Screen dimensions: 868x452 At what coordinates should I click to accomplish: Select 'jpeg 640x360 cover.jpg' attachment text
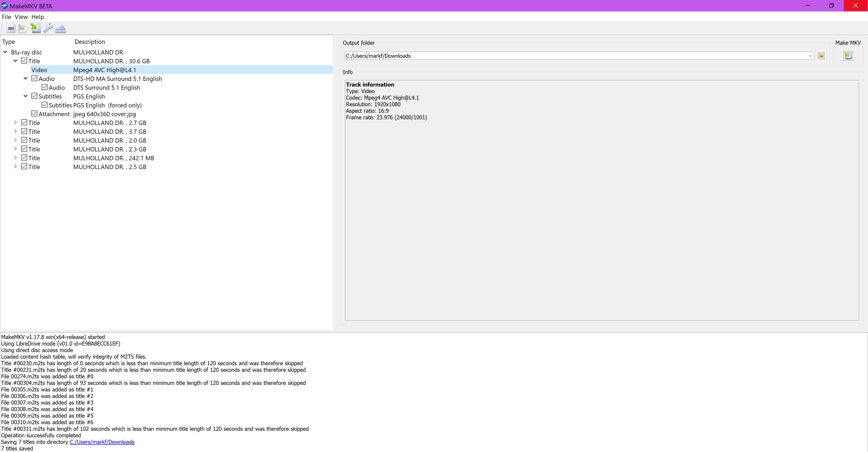[105, 114]
